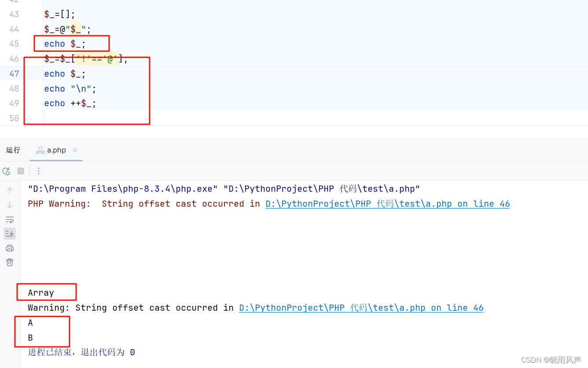Click the output line B
Image resolution: width=588 pixels, height=368 pixels.
point(30,338)
